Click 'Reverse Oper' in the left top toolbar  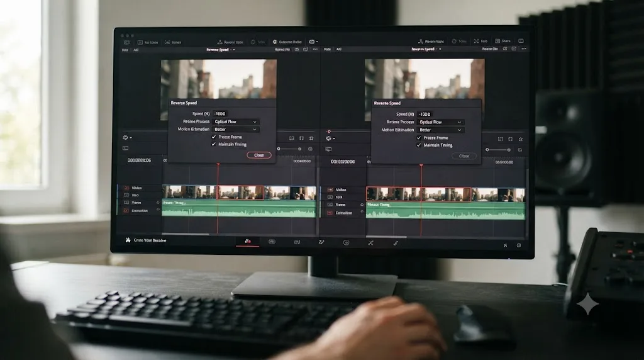click(230, 42)
